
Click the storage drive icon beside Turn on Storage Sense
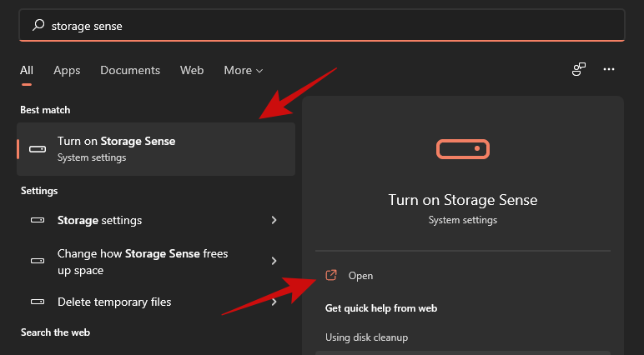38,149
